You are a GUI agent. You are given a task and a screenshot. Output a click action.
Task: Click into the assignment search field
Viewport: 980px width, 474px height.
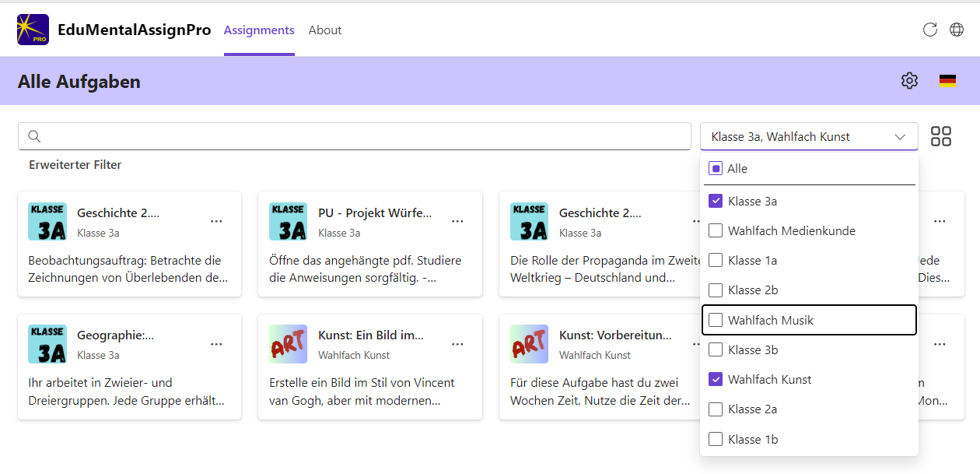pyautogui.click(x=366, y=137)
